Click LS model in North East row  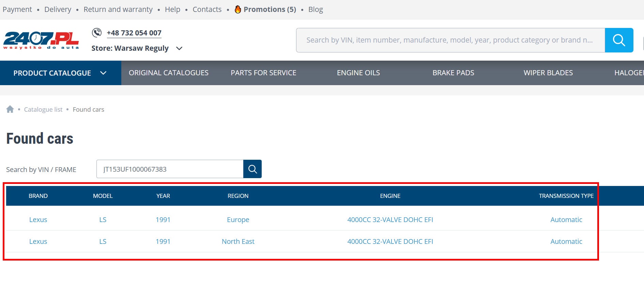click(103, 241)
